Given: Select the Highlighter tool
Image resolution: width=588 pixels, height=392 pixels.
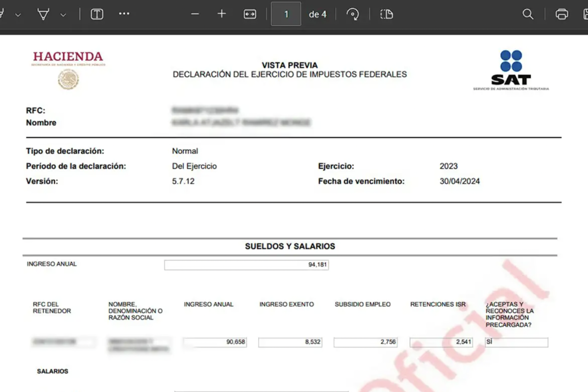Looking at the screenshot, I should coord(43,14).
